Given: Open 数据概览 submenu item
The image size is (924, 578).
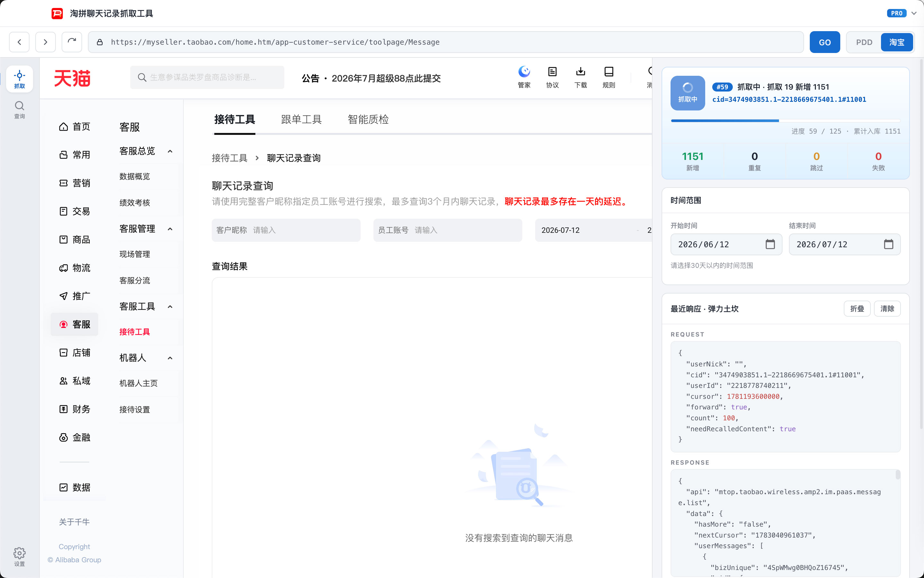Looking at the screenshot, I should (134, 177).
